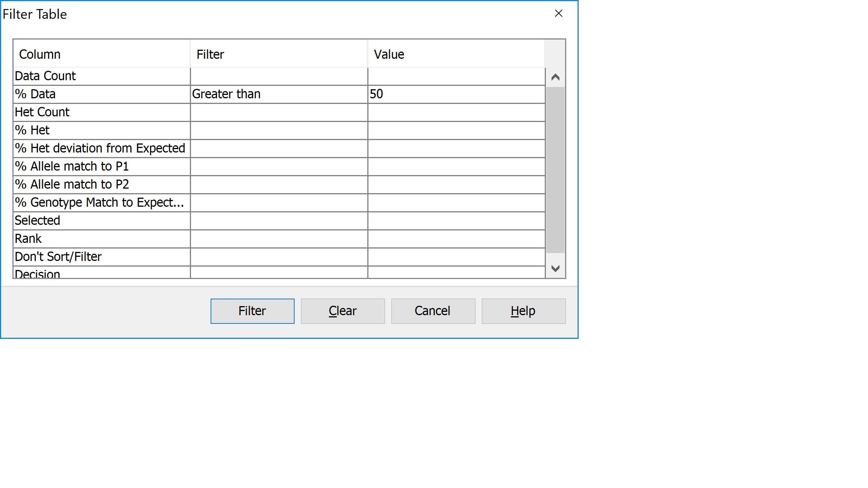Click scrollbar up arrow
This screenshot has width=868, height=488.
(555, 77)
